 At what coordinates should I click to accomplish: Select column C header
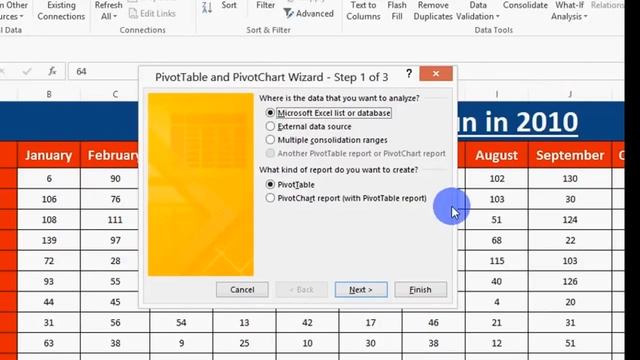click(115, 94)
